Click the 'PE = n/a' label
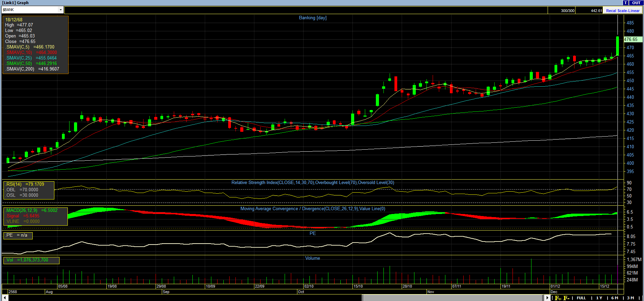 [17, 235]
